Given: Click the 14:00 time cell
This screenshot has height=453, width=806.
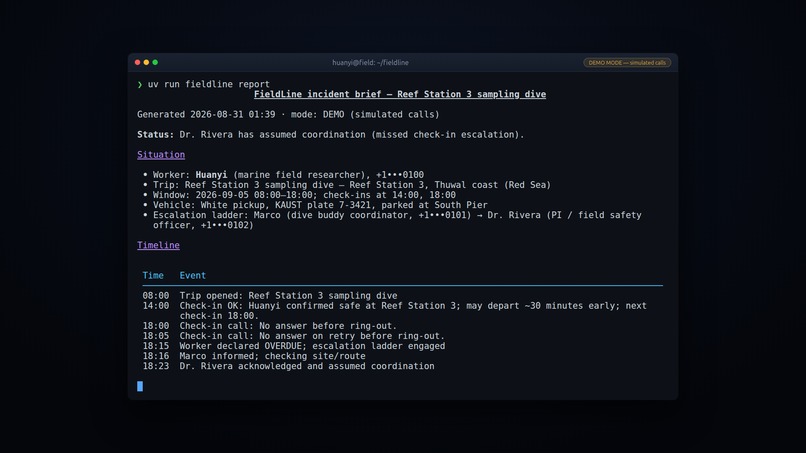Looking at the screenshot, I should tap(156, 306).
